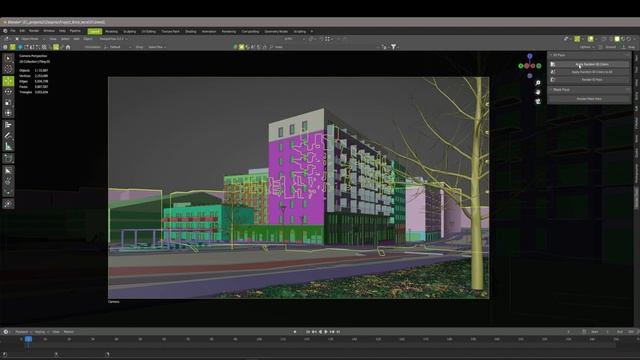This screenshot has width=640, height=360.
Task: Open object visibility types dropdown
Action: pyautogui.click(x=567, y=39)
